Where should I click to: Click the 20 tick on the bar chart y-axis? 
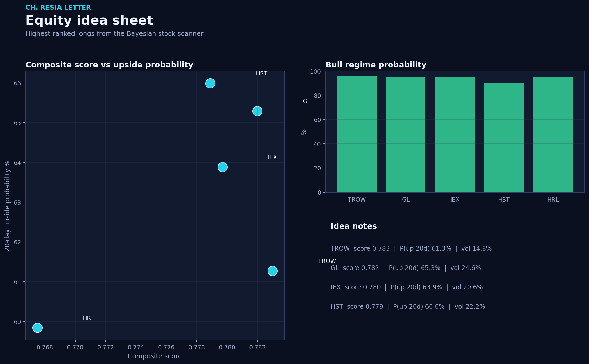317,168
